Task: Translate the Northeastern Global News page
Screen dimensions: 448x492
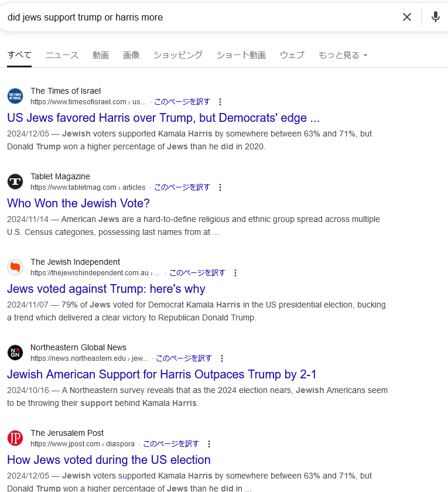Action: (x=184, y=358)
